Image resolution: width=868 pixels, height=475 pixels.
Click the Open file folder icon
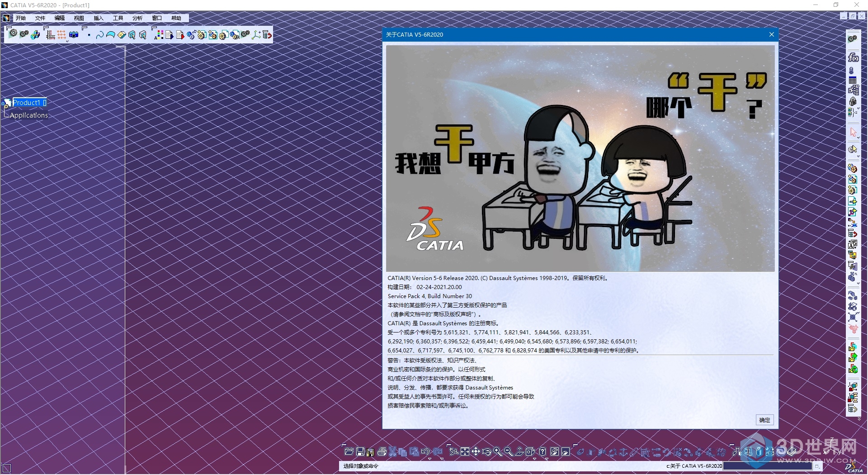tap(349, 451)
